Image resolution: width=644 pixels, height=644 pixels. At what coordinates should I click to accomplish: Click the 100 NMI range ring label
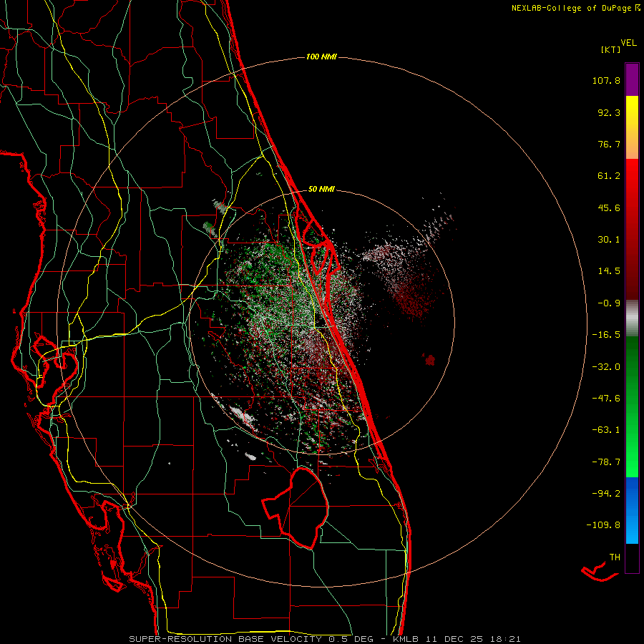321,57
